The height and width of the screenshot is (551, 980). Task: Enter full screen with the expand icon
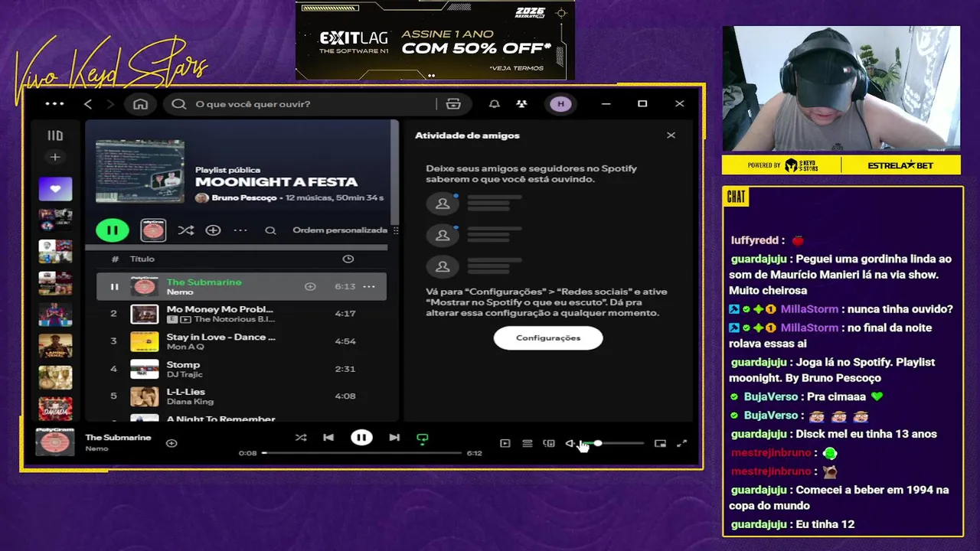681,443
